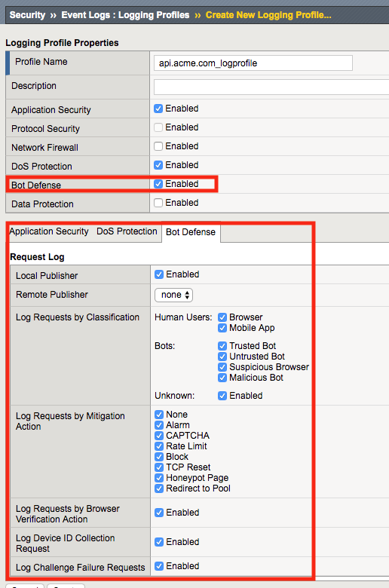Uncheck Application Security Enabled checkbox
The height and width of the screenshot is (588, 389).
[x=158, y=109]
